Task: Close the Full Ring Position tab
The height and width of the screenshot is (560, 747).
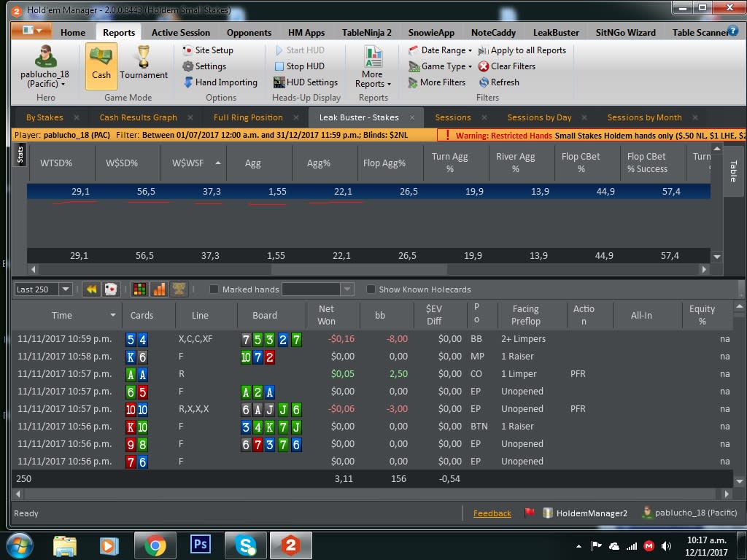Action: tap(296, 117)
